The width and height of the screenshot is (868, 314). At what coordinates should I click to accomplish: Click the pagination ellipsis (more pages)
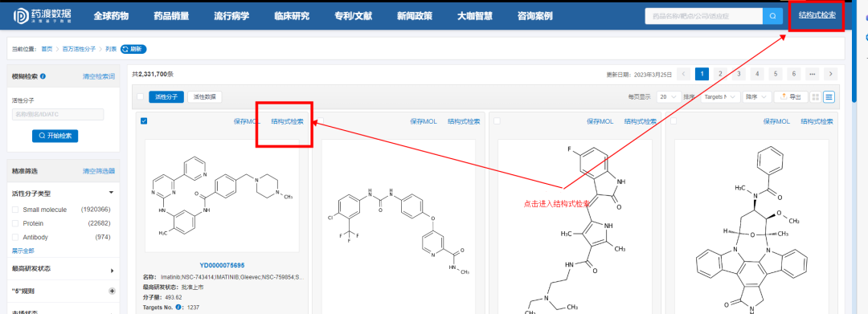[812, 74]
